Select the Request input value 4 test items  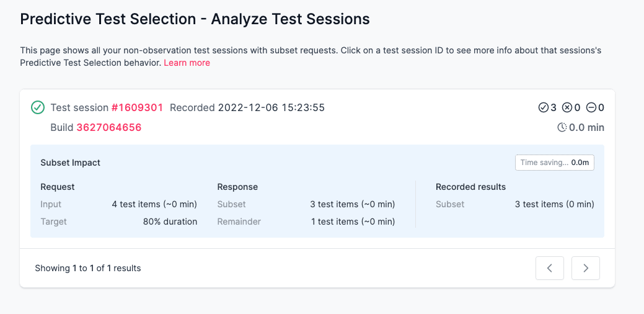pos(154,204)
